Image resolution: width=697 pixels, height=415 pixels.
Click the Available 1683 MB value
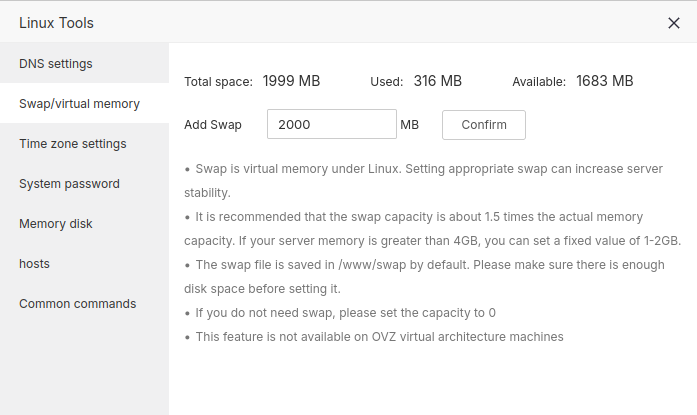[x=604, y=81]
